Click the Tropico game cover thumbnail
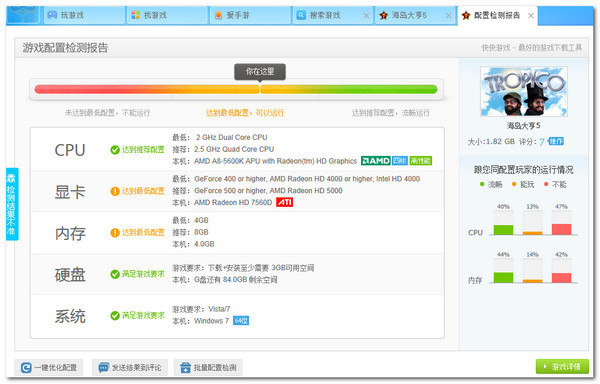The width and height of the screenshot is (600, 384). pos(523,91)
